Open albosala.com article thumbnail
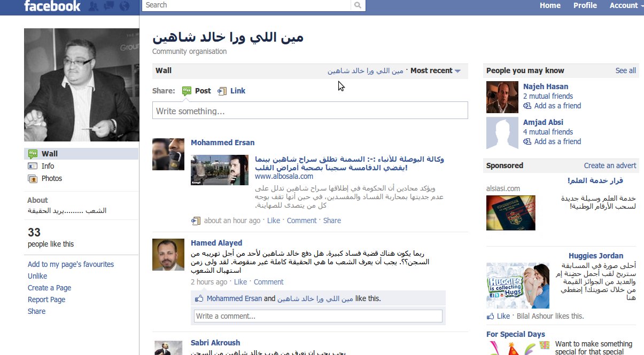This screenshot has width=644, height=355. coord(220,170)
